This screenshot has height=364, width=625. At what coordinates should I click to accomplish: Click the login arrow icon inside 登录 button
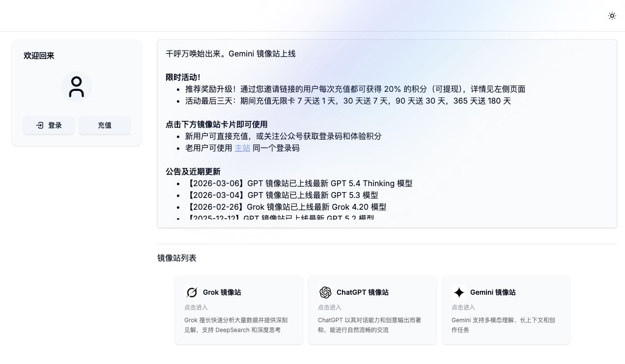(x=40, y=125)
